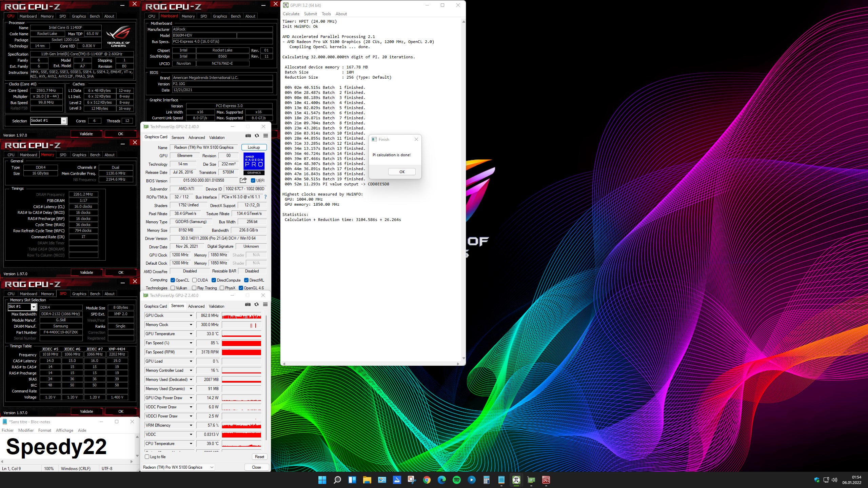Take a screenshot in upper GPU-Z window
This screenshot has height=488, width=868.
coord(248,136)
